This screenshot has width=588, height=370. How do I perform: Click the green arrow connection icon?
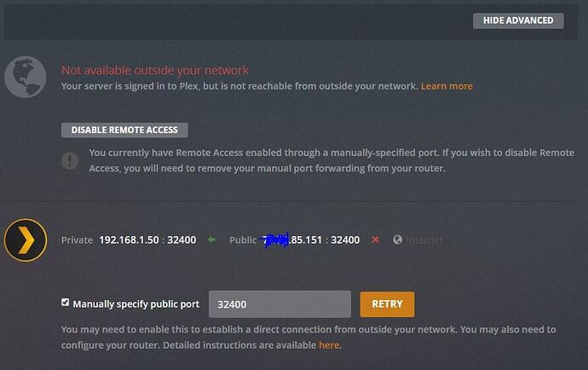(x=211, y=240)
